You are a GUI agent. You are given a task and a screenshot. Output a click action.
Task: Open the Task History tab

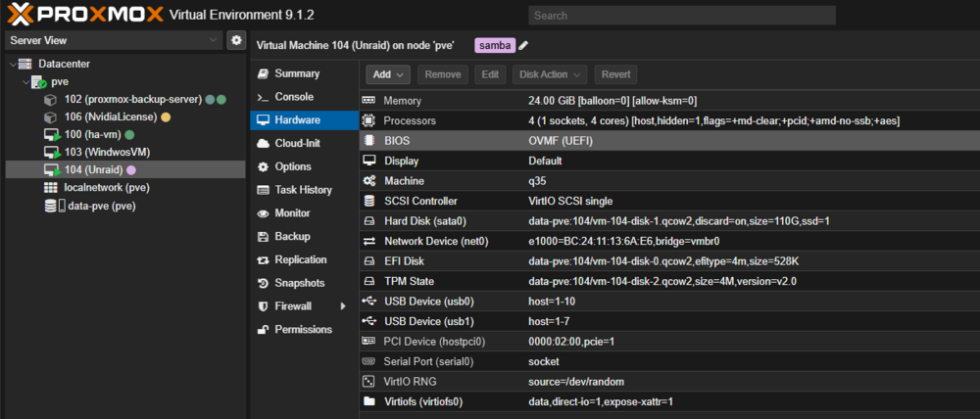[304, 190]
